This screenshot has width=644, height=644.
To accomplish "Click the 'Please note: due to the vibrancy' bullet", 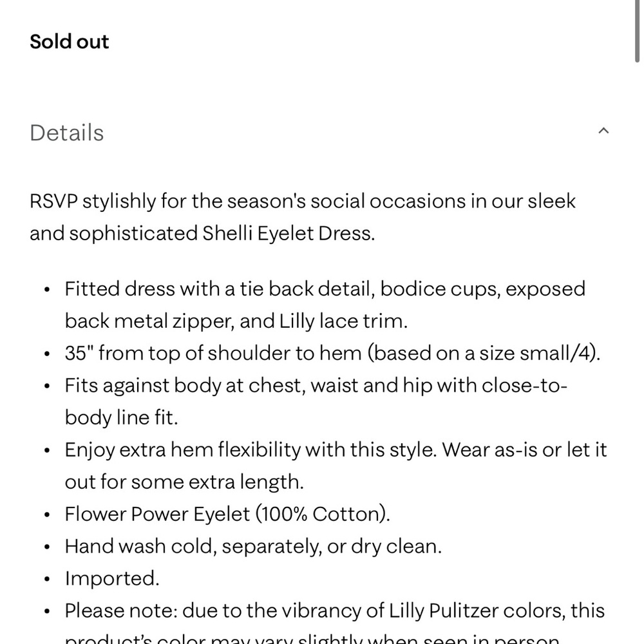I will [x=334, y=611].
